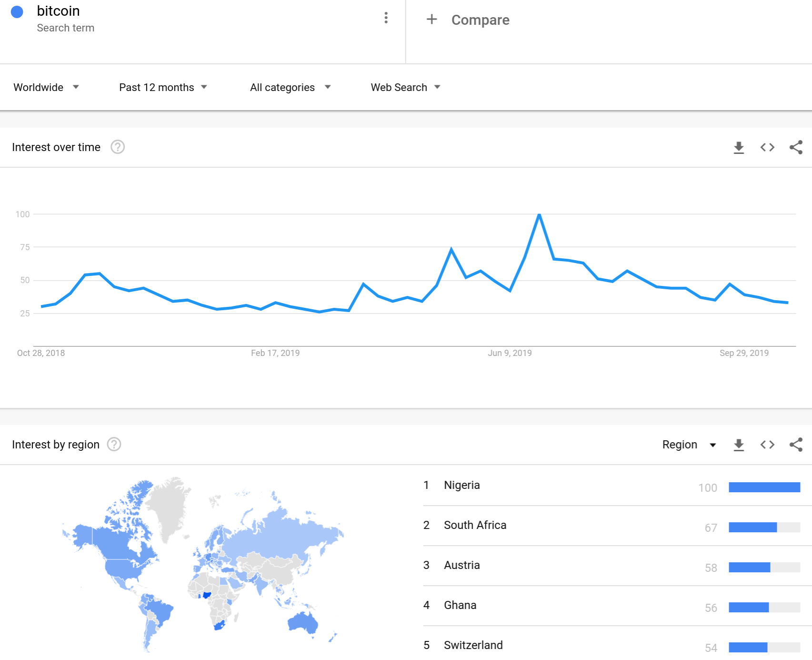Image resolution: width=812 pixels, height=660 pixels.
Task: Get embed code for Interest over time chart
Action: [767, 147]
